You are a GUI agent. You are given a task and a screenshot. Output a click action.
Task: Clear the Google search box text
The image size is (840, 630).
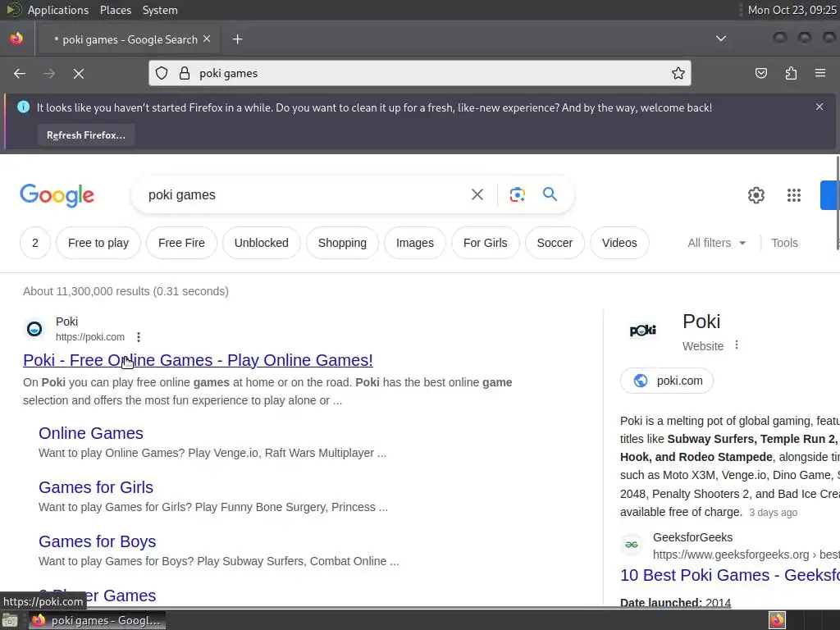click(x=477, y=194)
